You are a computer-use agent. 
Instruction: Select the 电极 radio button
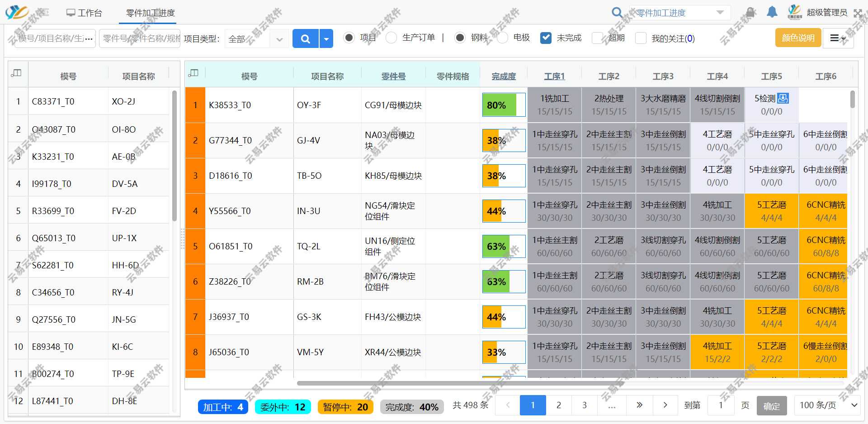click(x=502, y=38)
